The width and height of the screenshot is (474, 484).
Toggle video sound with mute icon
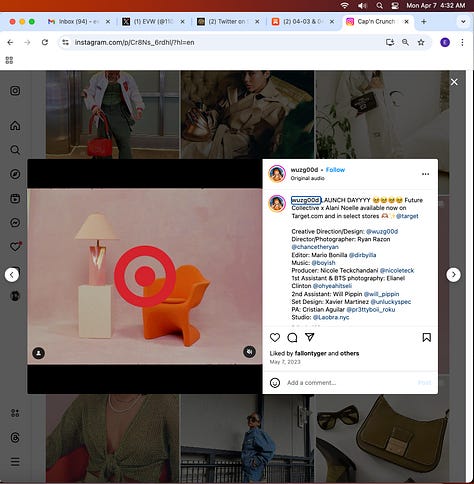[249, 352]
